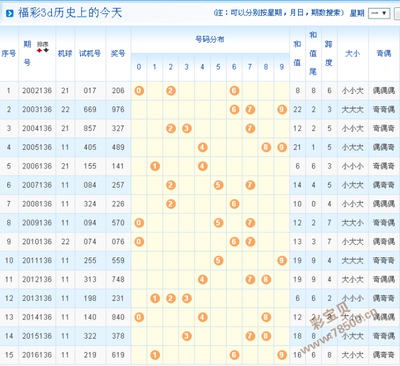Click orange ball 1 in row 2006136
The image size is (400, 366).
pos(155,166)
